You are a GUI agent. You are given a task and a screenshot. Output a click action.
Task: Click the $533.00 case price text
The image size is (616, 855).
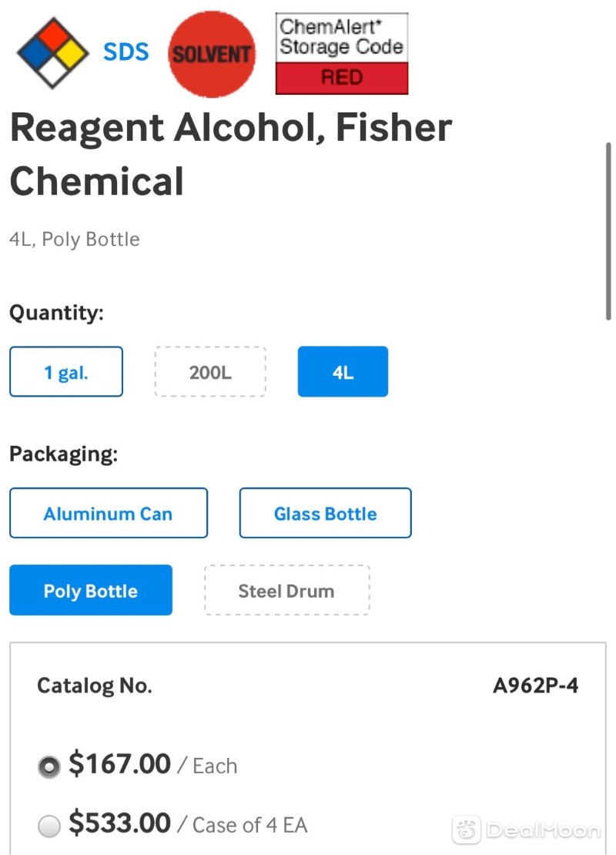pyautogui.click(x=119, y=823)
